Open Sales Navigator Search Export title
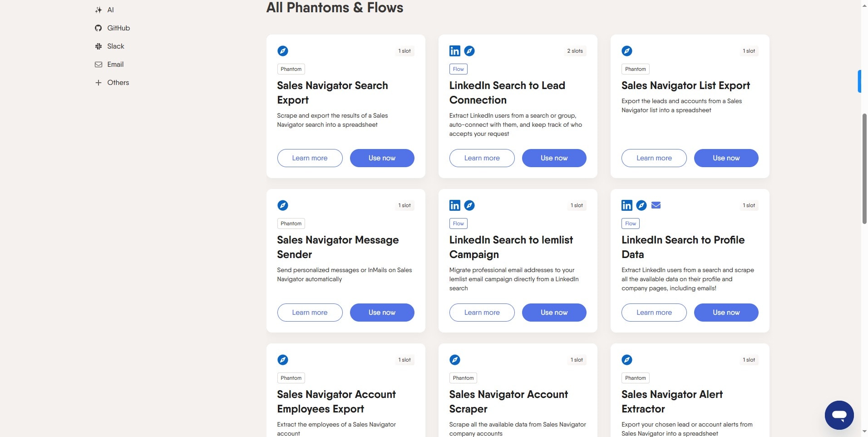Screen dimensions: 868x437 (x=332, y=93)
